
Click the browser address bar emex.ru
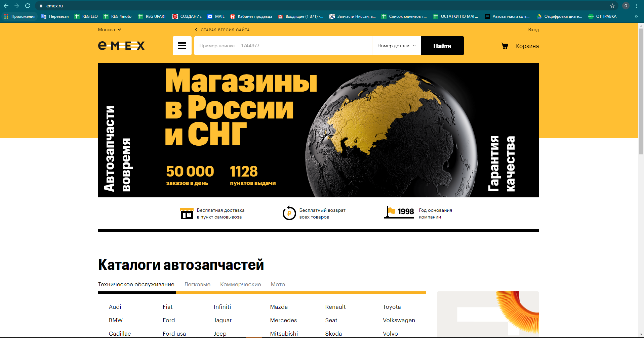click(54, 6)
